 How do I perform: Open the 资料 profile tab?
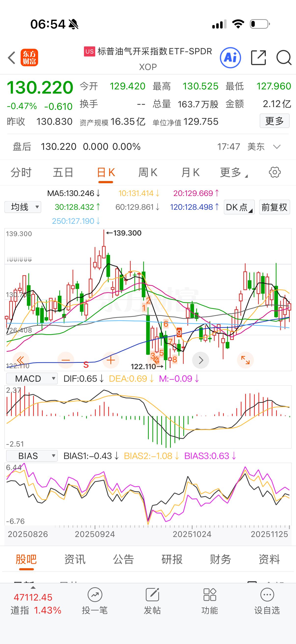269,559
